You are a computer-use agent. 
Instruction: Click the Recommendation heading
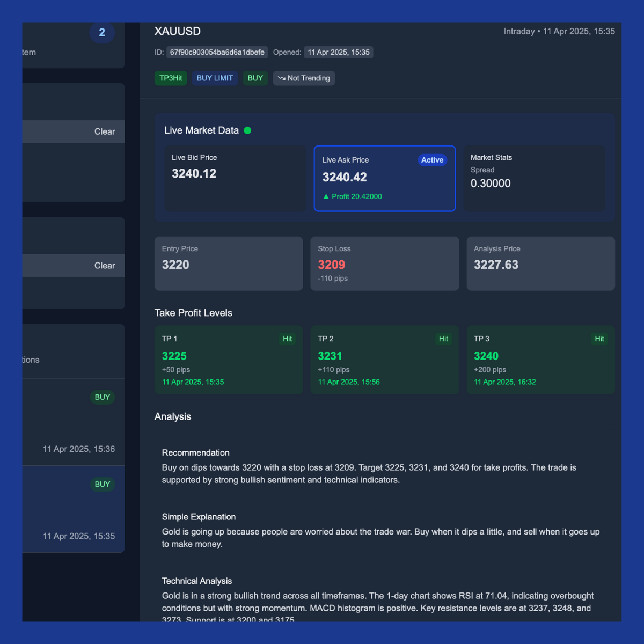pyautogui.click(x=196, y=453)
